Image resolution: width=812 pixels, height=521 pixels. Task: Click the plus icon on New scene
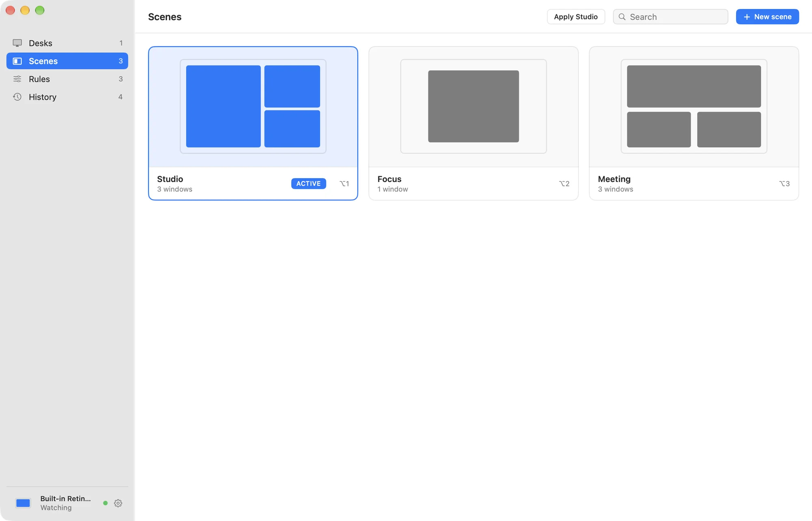tap(747, 17)
